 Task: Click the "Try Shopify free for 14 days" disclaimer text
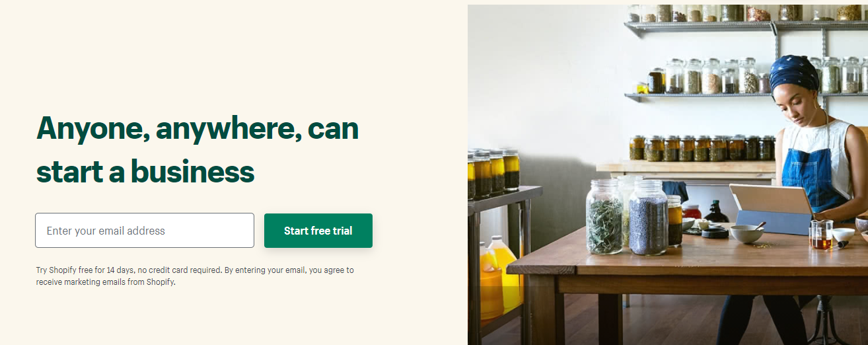coord(195,276)
